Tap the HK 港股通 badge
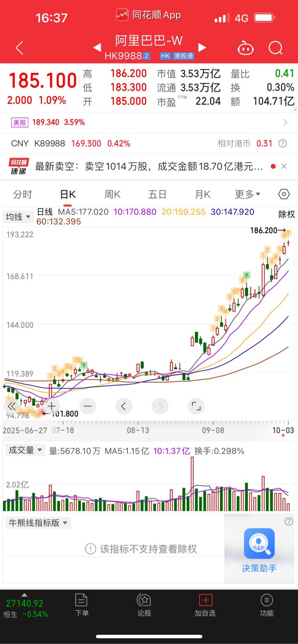The height and width of the screenshot is (644, 298). click(177, 56)
